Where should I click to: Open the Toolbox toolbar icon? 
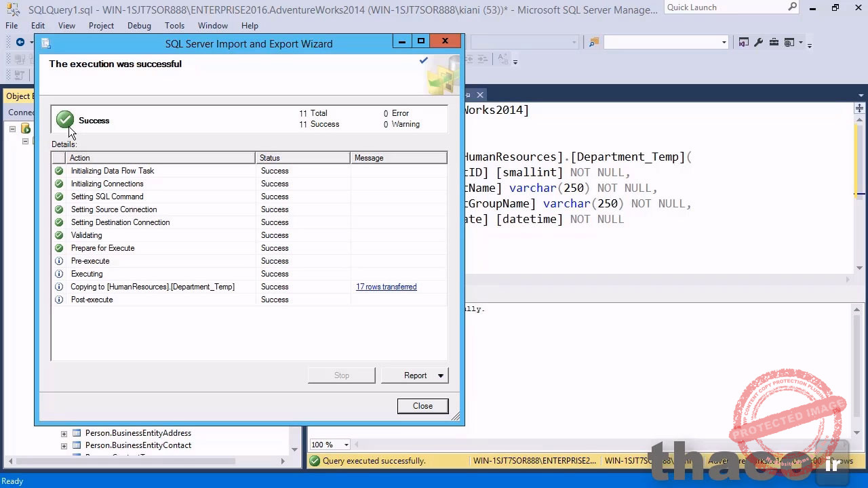coord(774,42)
